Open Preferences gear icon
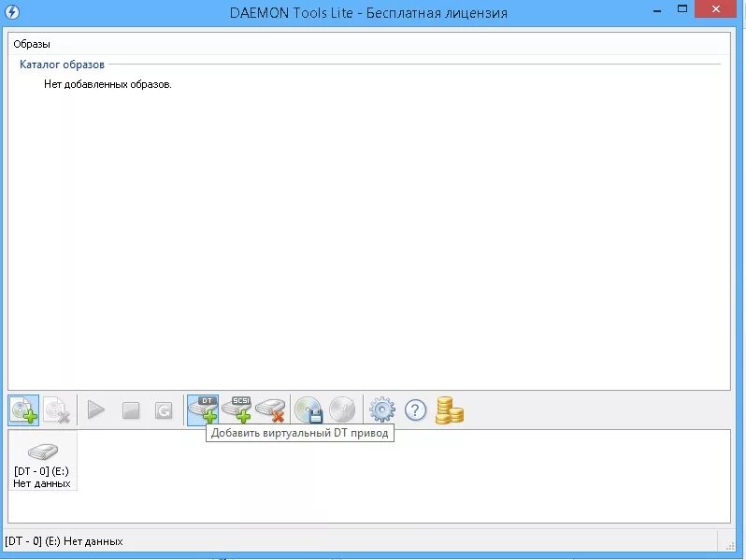Image resolution: width=746 pixels, height=560 pixels. 382,409
